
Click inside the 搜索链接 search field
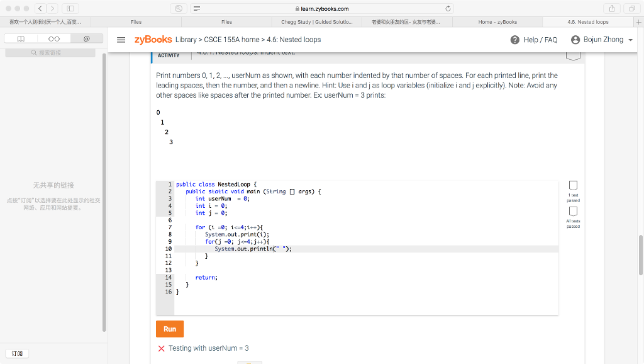pyautogui.click(x=50, y=53)
